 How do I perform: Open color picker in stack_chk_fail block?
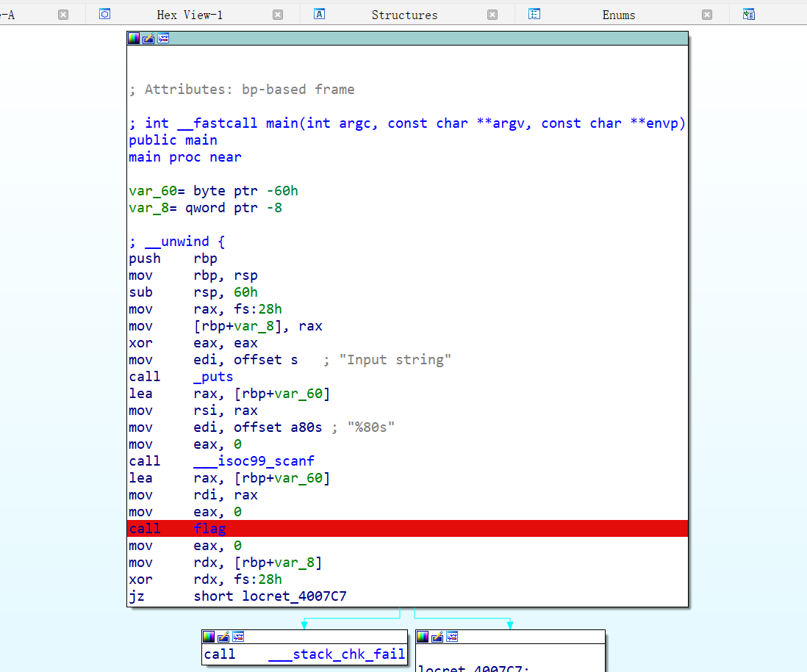(x=209, y=637)
